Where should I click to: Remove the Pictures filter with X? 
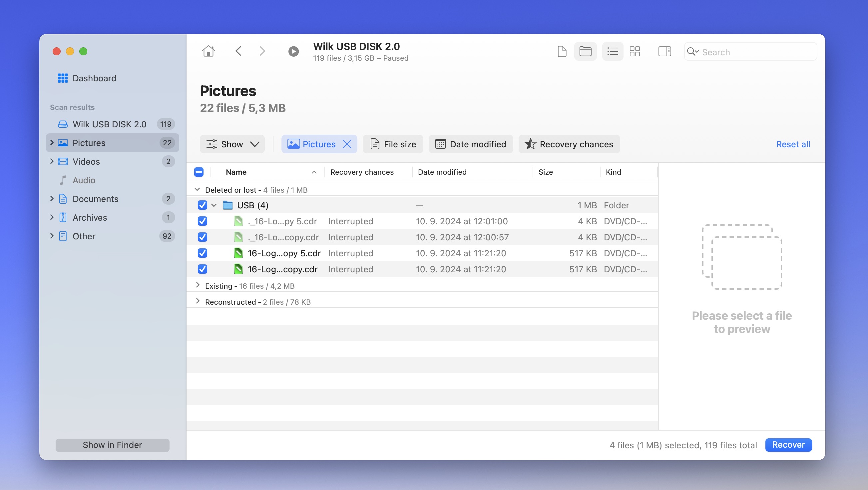click(347, 144)
